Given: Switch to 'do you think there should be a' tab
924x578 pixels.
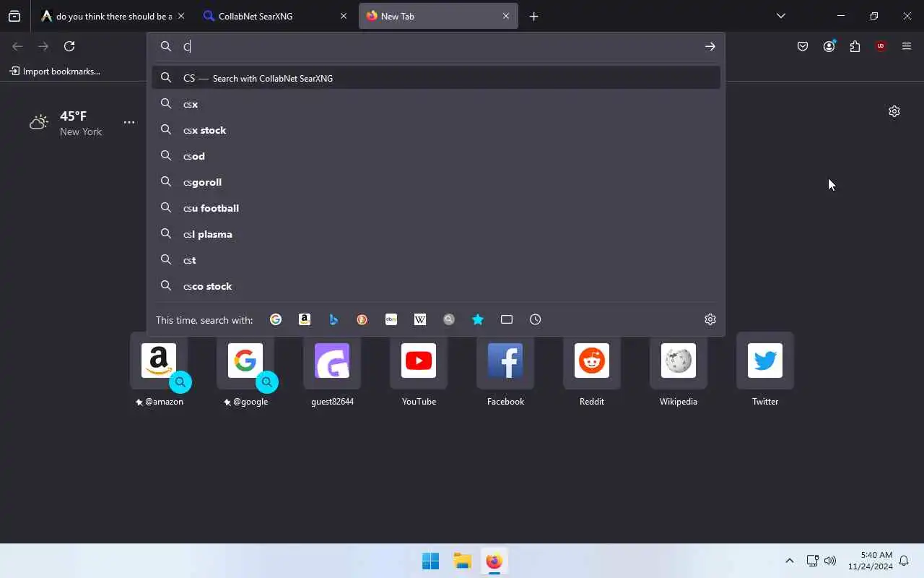Looking at the screenshot, I should click(x=115, y=16).
